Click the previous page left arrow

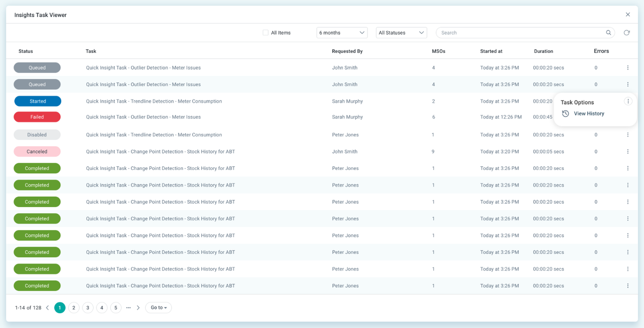click(47, 308)
